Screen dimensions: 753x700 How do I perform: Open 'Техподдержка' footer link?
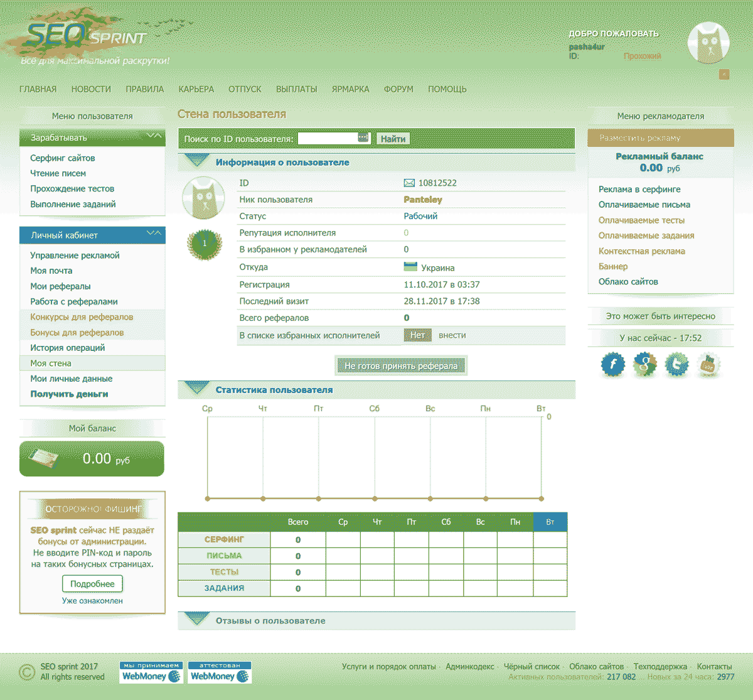[660, 667]
